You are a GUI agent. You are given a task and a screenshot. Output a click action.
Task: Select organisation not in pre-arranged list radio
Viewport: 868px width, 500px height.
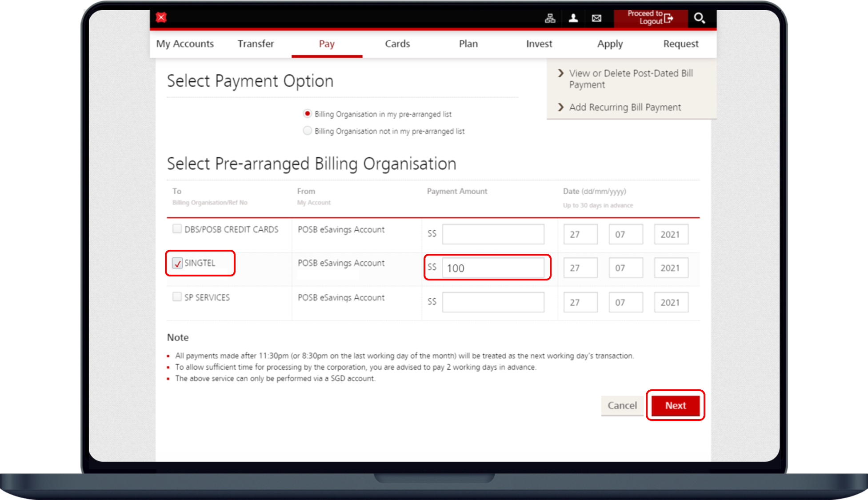click(x=307, y=131)
